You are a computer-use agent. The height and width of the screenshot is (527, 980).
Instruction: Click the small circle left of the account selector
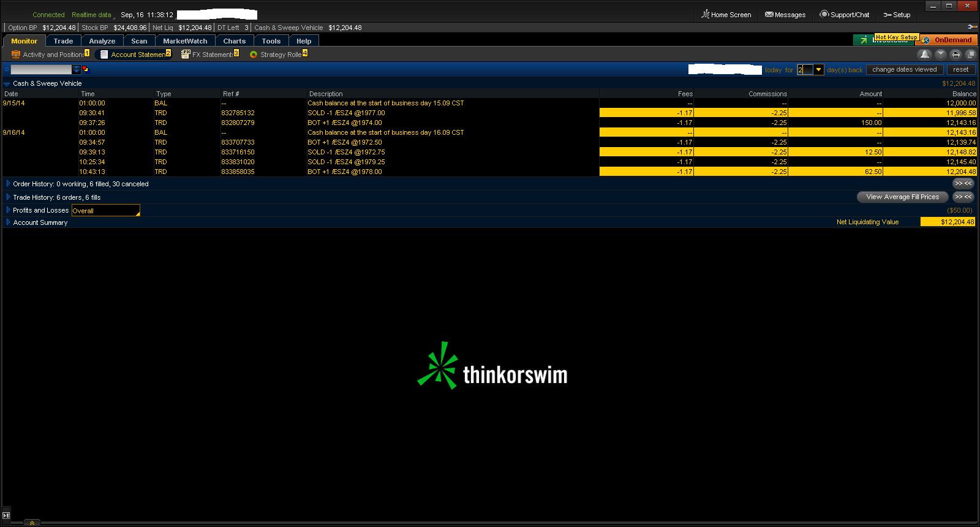click(x=7, y=69)
